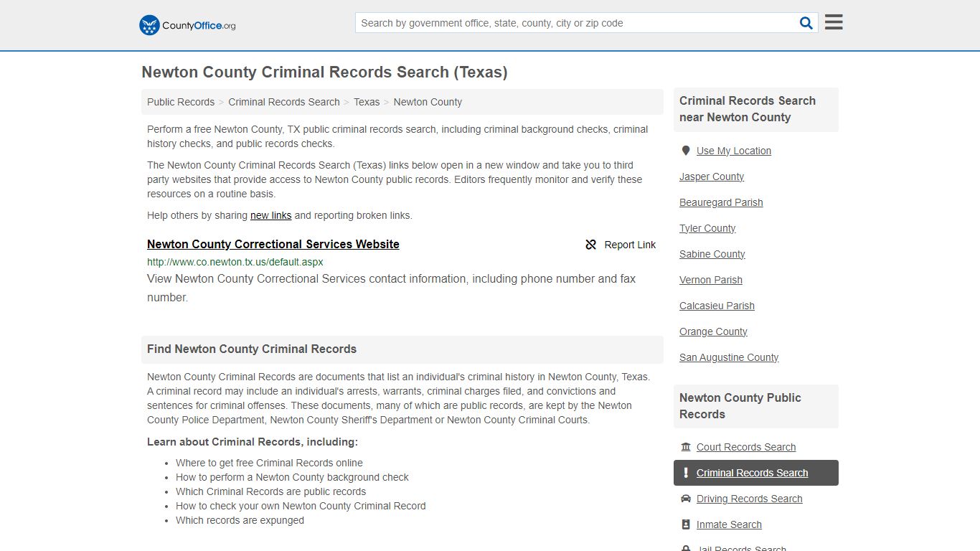Open Calcasieu Parish link
The image size is (980, 551).
click(x=717, y=306)
